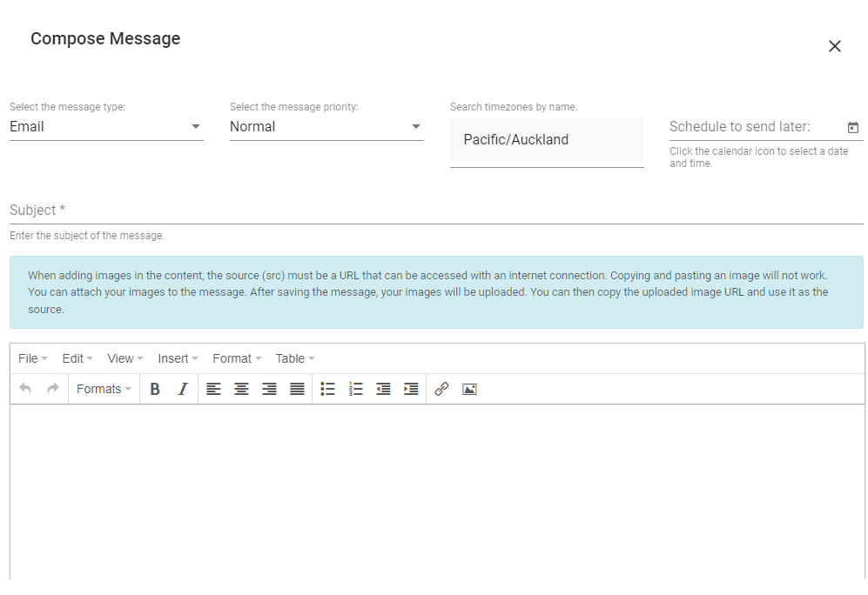Click the blue image source info notice
Viewport: 868px width, 595px height.
(436, 292)
